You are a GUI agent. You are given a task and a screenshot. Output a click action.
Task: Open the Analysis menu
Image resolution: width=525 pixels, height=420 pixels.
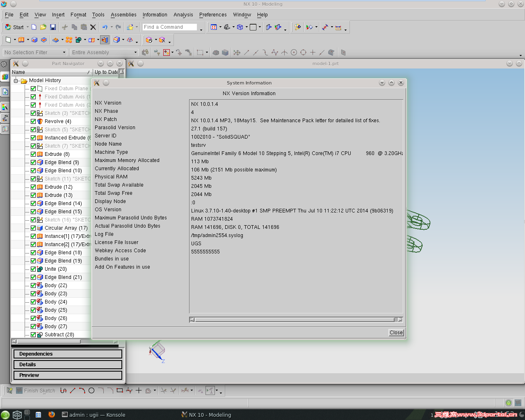coord(183,15)
